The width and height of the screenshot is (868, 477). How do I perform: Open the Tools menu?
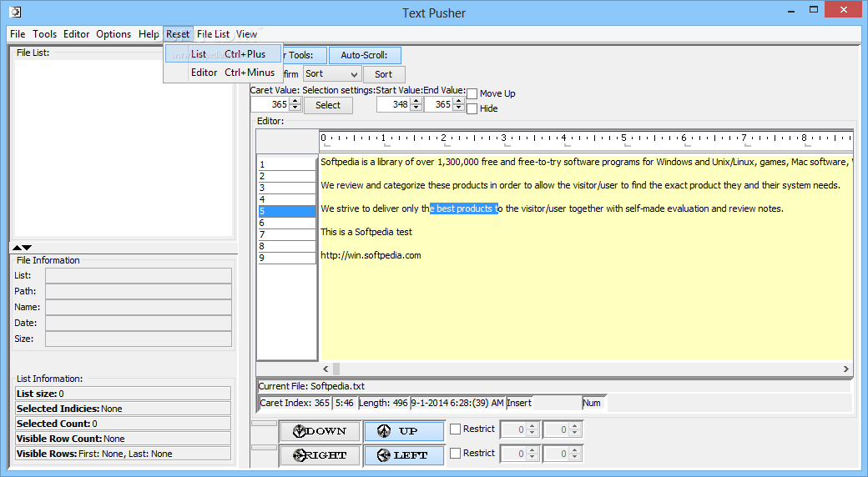click(x=45, y=33)
